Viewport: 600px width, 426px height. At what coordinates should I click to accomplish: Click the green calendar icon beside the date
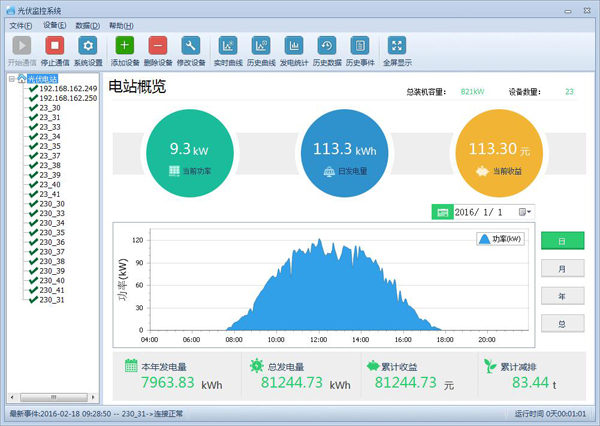(x=441, y=212)
